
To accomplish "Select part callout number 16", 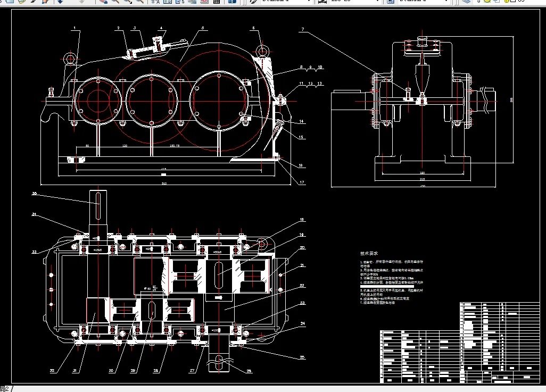I will click(301, 165).
